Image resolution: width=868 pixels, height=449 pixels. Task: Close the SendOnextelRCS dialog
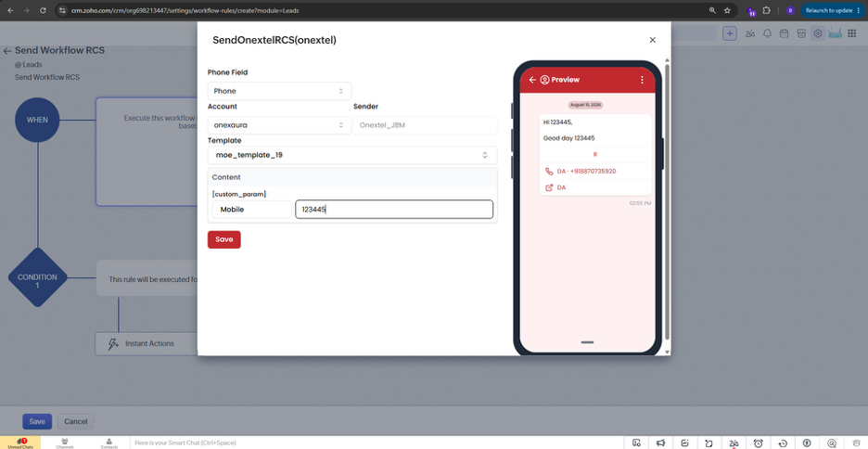pos(653,40)
